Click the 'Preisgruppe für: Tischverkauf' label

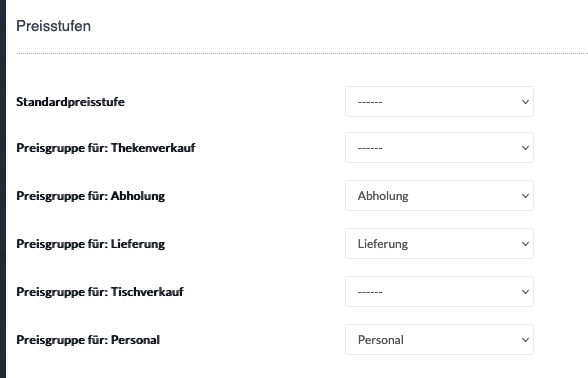pos(100,292)
